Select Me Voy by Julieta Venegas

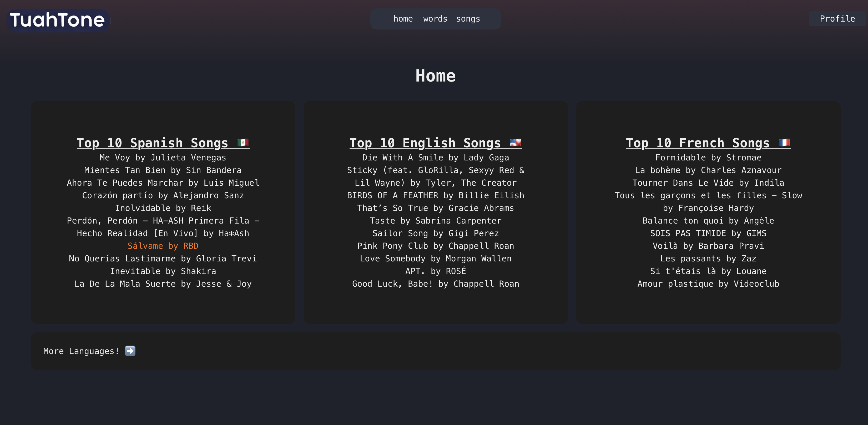(x=163, y=158)
